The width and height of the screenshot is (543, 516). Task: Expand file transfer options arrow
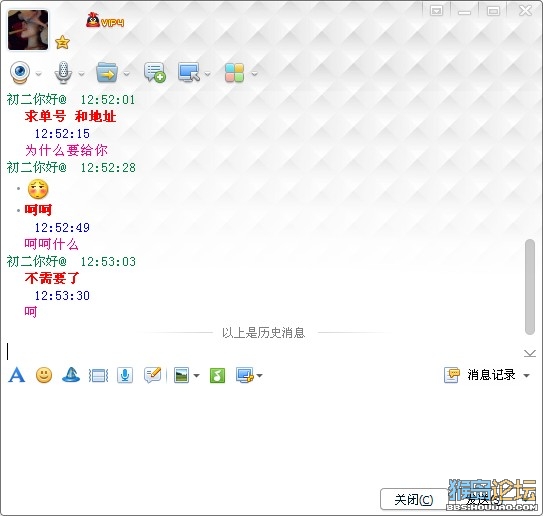[x=126, y=73]
